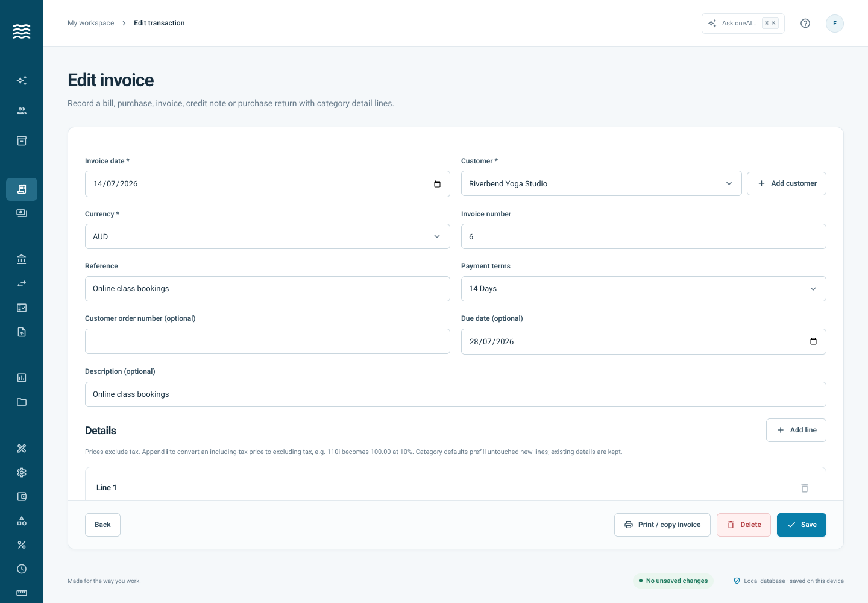Open the AI sparkle icon in the sidebar

[22, 80]
